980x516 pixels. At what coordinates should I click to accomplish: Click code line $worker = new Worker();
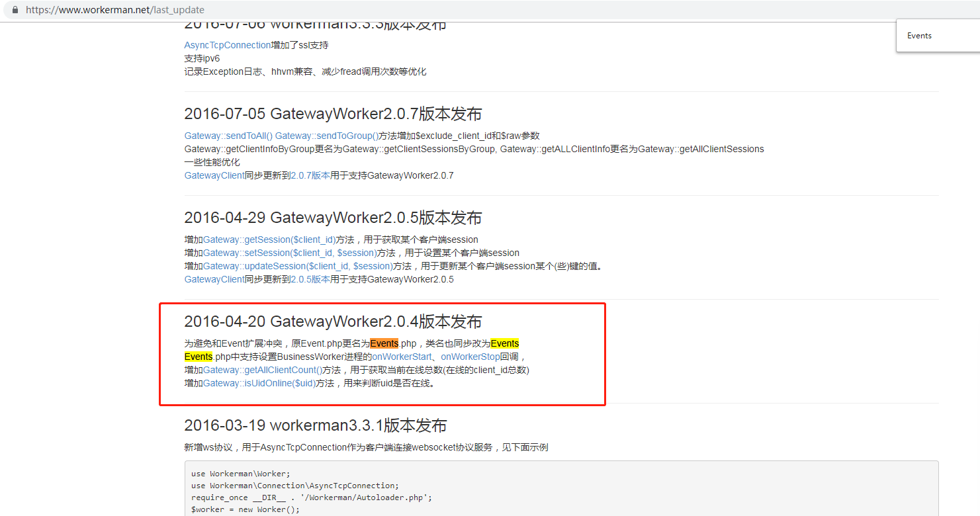[245, 509]
